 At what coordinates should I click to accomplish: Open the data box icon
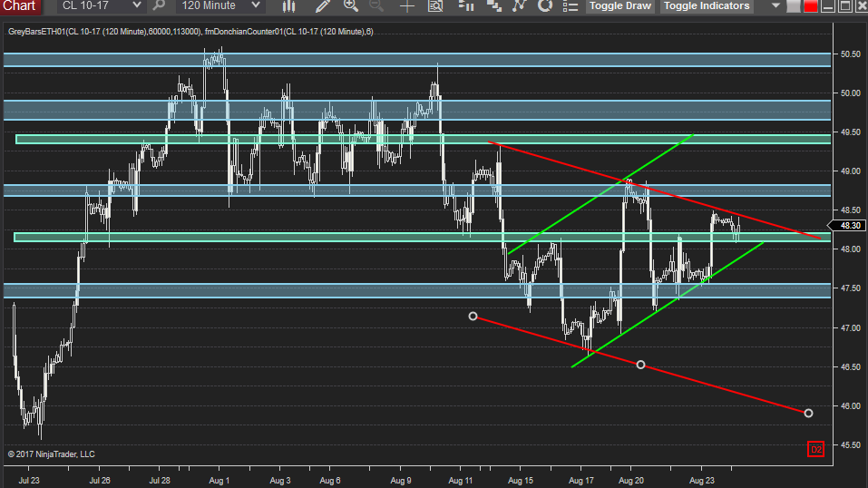(435, 6)
